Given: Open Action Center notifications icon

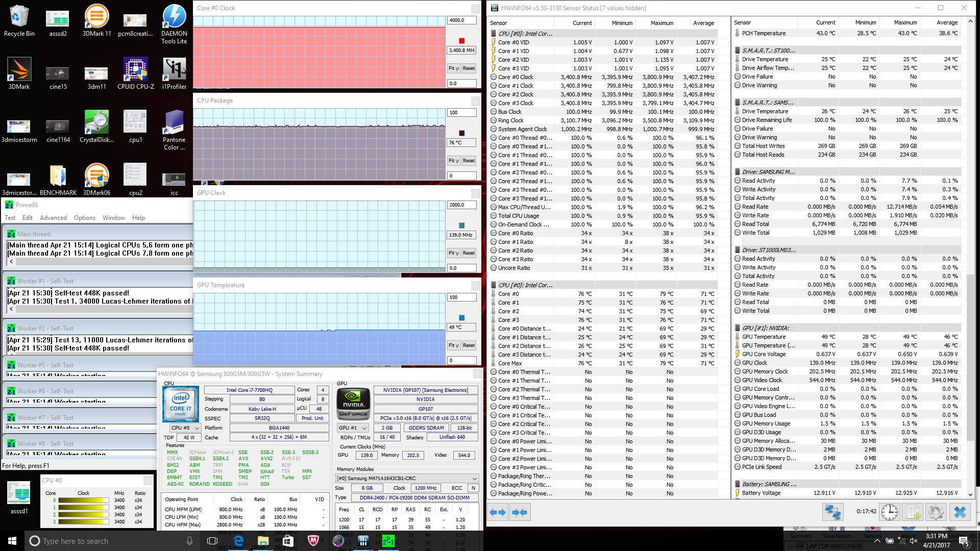Looking at the screenshot, I should (x=963, y=541).
